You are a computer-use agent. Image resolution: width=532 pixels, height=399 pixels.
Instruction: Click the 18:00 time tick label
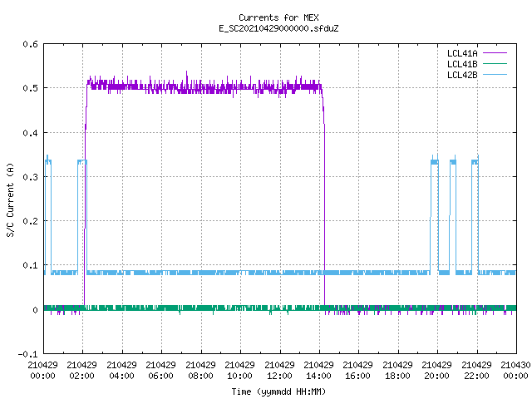397,376
